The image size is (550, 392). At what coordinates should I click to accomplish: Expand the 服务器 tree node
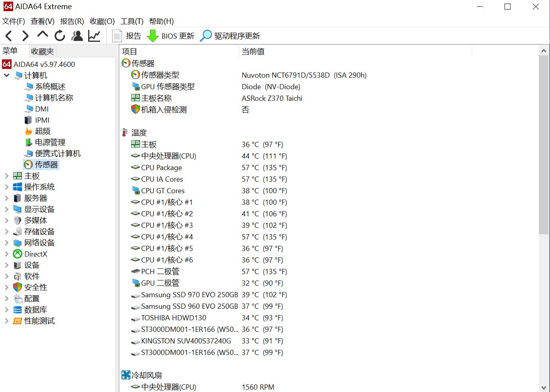tap(6, 198)
